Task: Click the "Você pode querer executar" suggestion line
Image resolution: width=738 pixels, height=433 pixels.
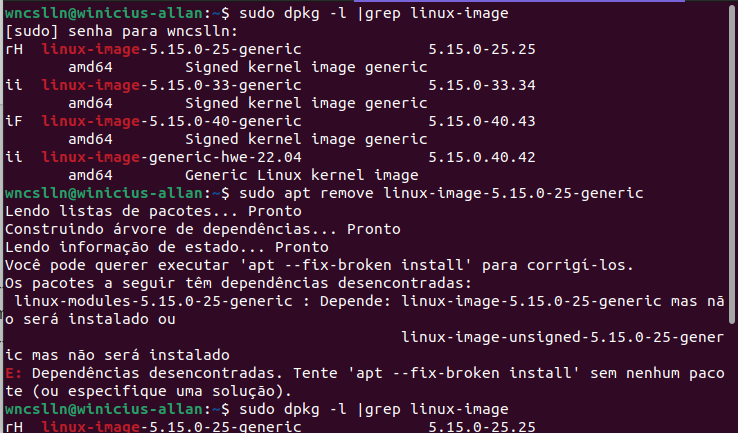Action: [x=318, y=265]
